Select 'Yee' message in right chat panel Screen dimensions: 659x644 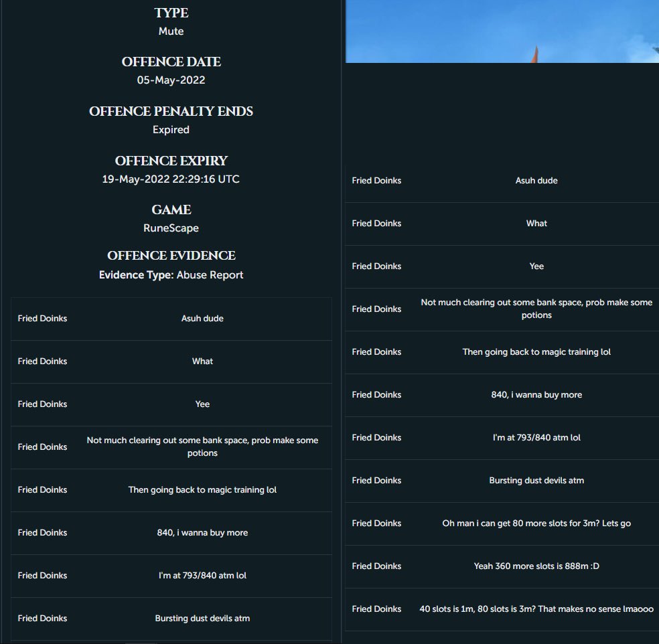pyautogui.click(x=536, y=266)
